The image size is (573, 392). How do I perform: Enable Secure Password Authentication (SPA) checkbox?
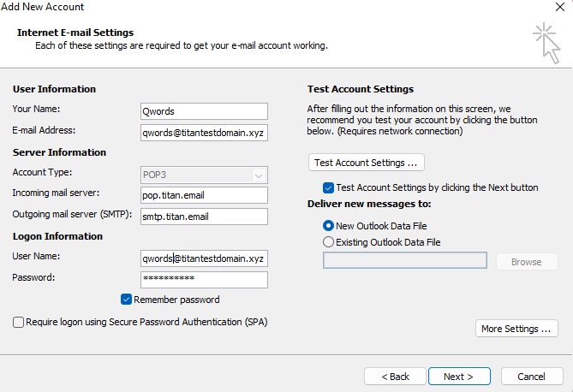pos(19,322)
